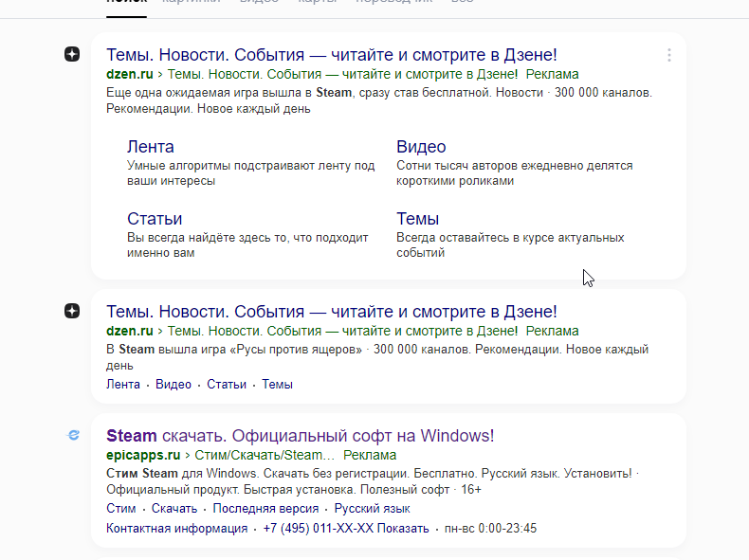Click the Dzen favicon beside the first result
749x560 pixels.
[72, 55]
